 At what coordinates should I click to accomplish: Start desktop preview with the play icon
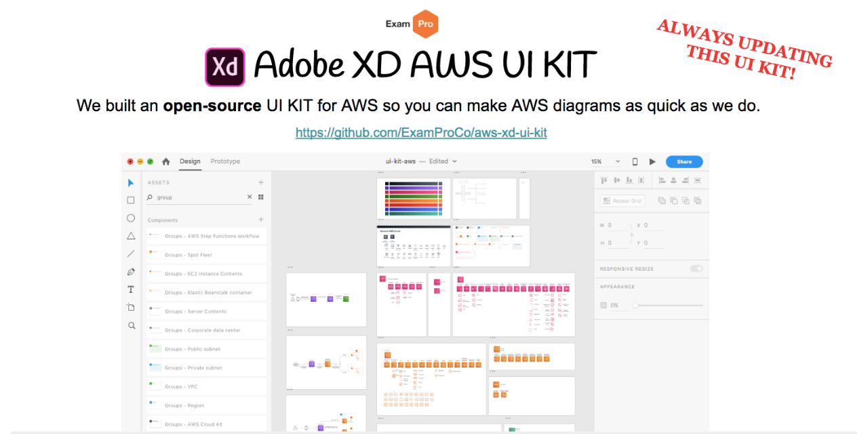(652, 161)
